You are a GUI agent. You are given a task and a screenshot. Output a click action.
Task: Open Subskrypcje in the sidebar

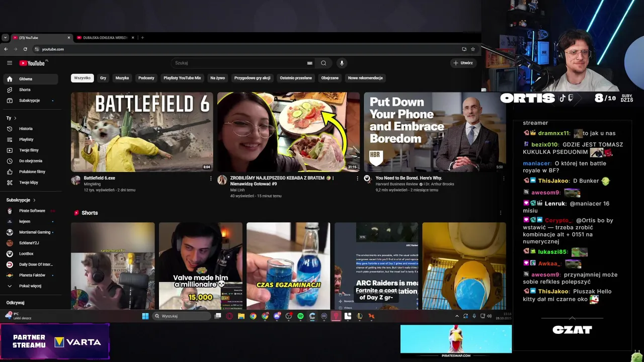[30, 101]
